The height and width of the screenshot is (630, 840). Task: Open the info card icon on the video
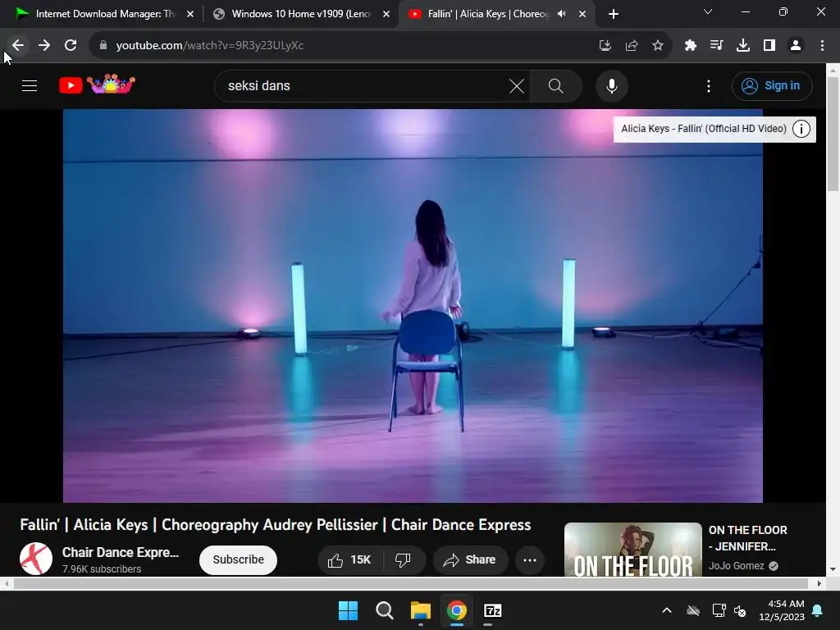[801, 129]
